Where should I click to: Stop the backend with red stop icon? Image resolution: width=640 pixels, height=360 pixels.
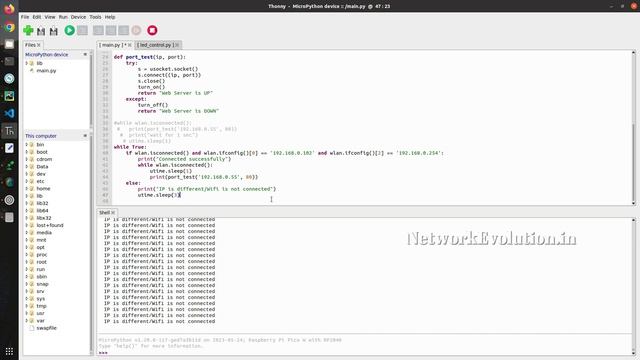click(x=152, y=30)
